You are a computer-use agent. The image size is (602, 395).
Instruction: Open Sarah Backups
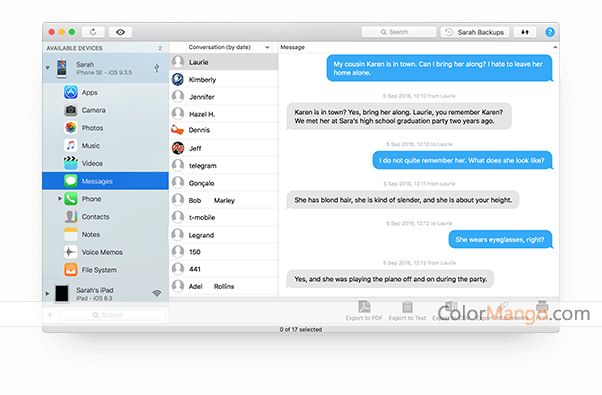point(475,32)
